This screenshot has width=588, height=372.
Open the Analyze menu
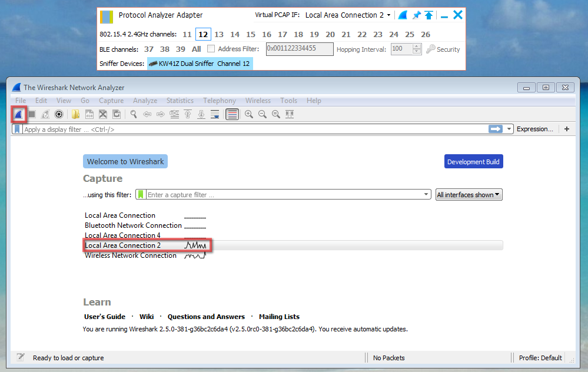[145, 101]
